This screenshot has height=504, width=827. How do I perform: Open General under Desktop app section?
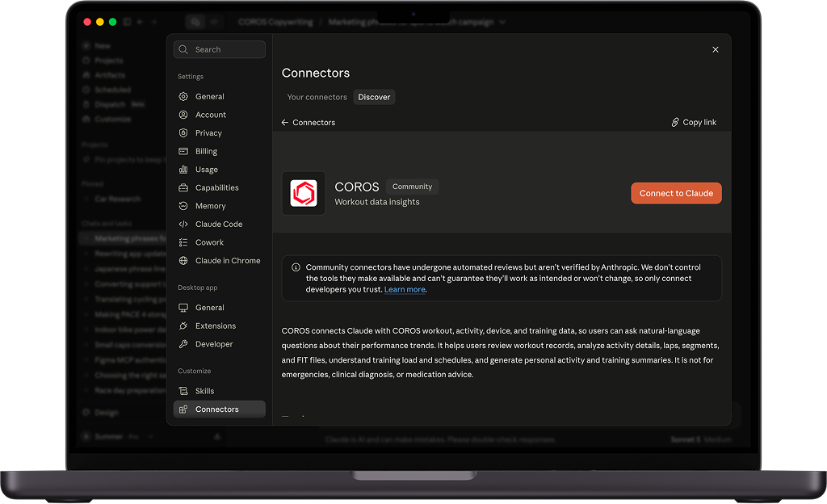[x=219, y=308]
